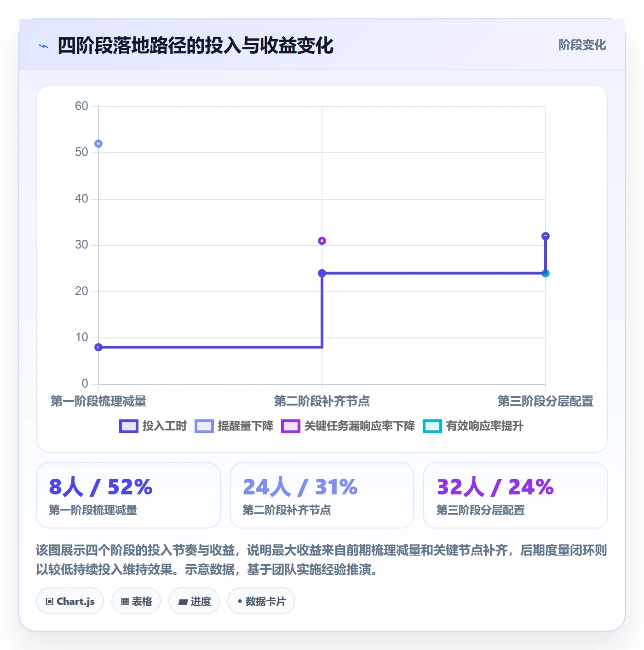Click the Chart.js tag
644x650 pixels.
(x=70, y=601)
